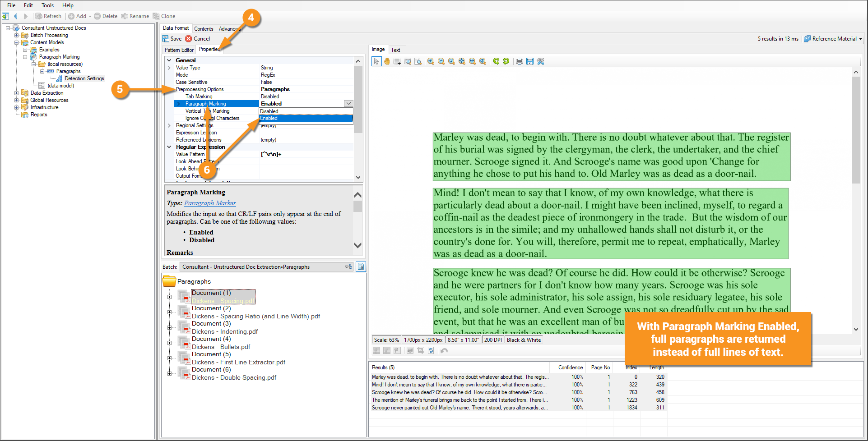Open image viewer tools settings icon
The image size is (868, 441).
pos(540,61)
